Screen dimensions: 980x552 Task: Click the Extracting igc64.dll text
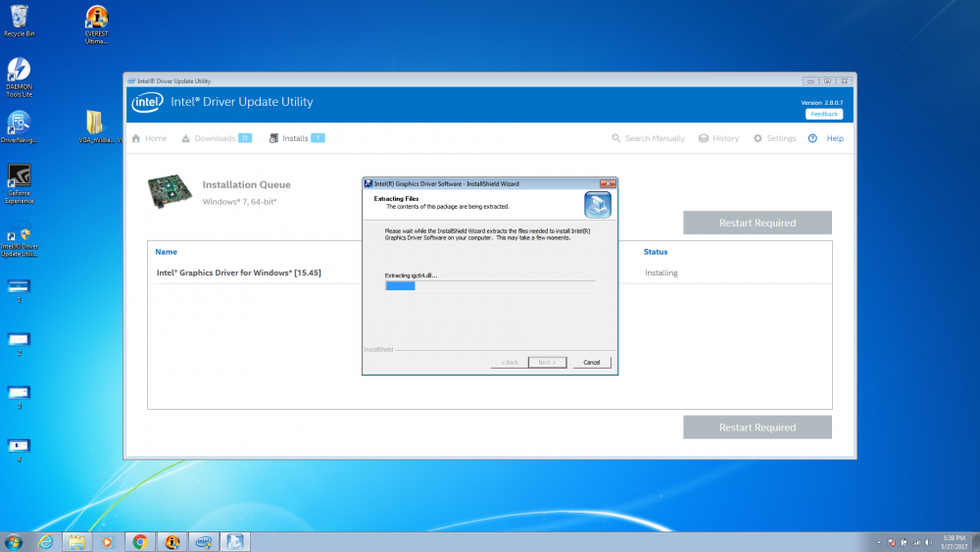pos(411,276)
